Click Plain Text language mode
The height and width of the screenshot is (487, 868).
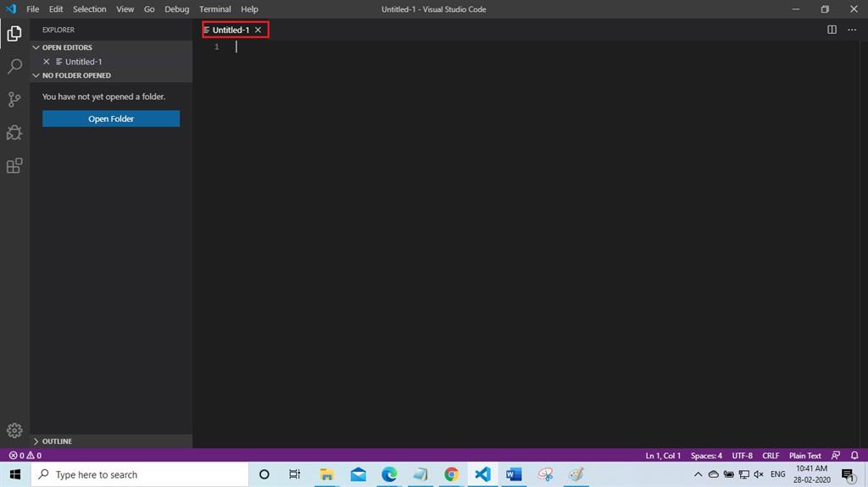coord(805,456)
